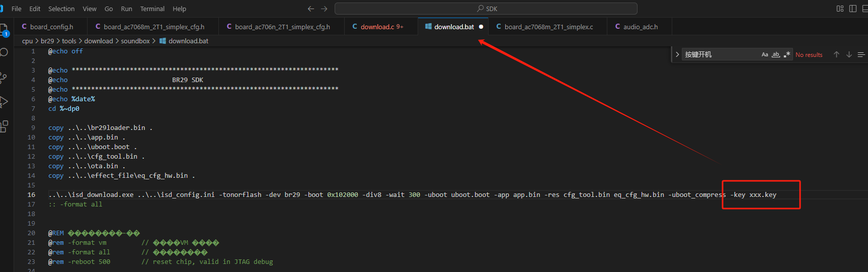
Task: Go to next match in find widget
Action: click(x=849, y=54)
